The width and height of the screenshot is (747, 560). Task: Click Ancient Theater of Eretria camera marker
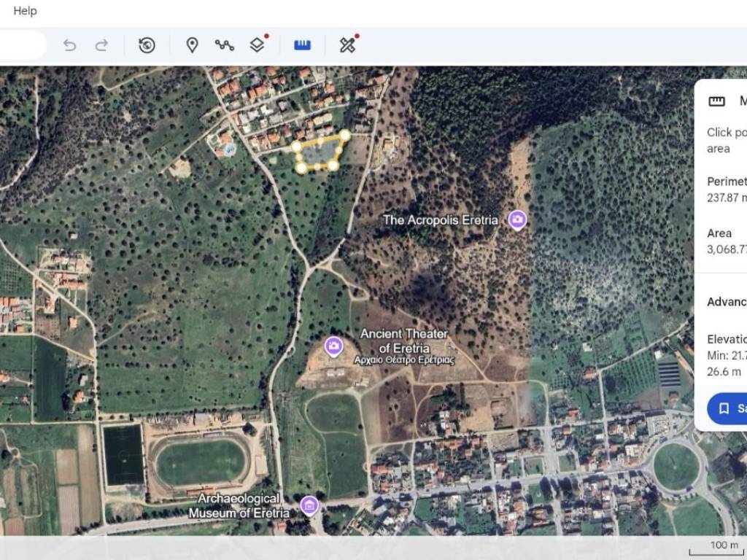(x=334, y=346)
